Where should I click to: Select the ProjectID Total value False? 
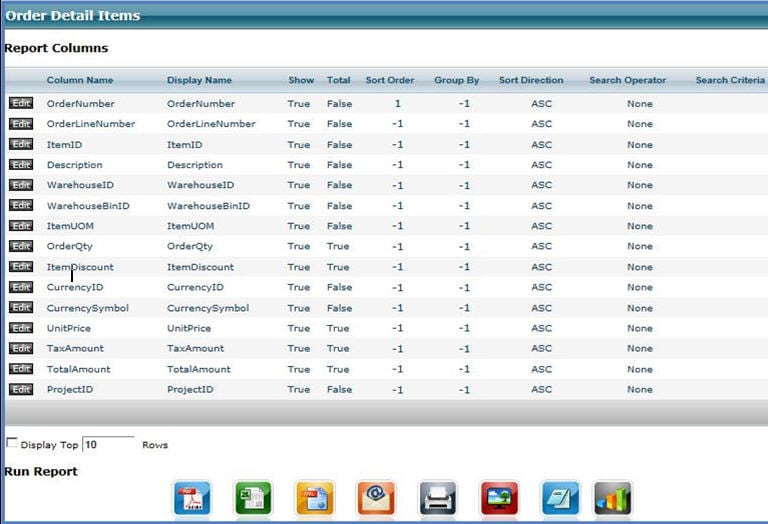click(x=339, y=390)
